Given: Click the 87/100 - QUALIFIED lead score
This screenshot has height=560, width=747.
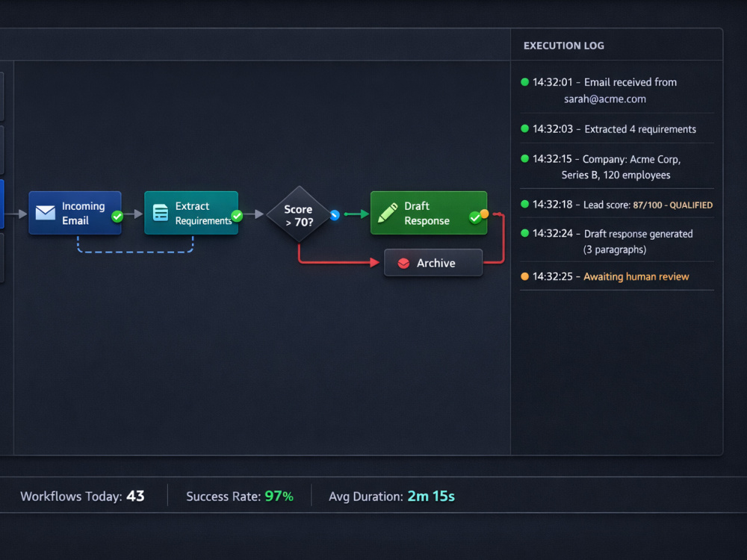Looking at the screenshot, I should [673, 205].
